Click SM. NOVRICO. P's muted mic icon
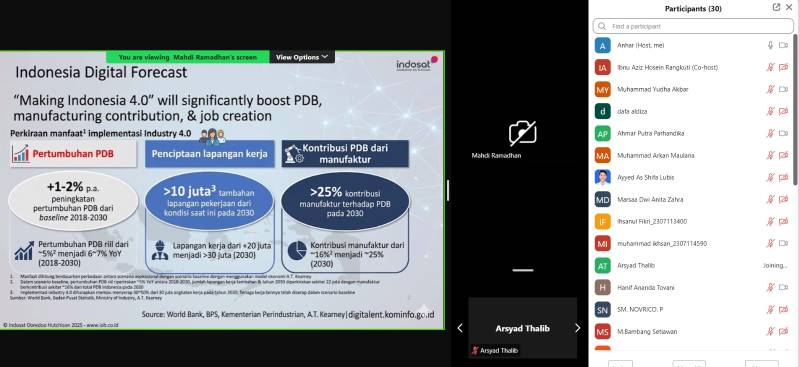This screenshot has height=367, width=800. (x=770, y=309)
